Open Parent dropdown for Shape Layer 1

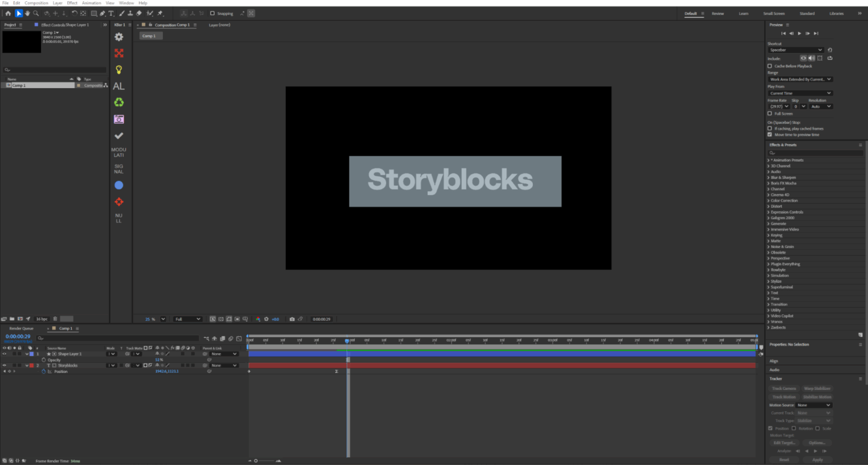coord(224,354)
